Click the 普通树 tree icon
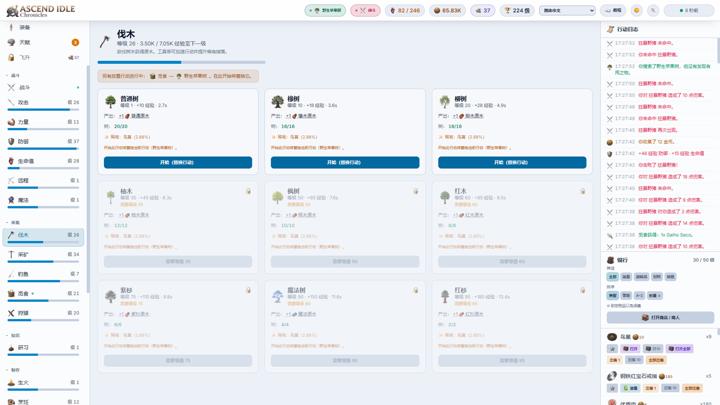The width and height of the screenshot is (720, 405). tap(111, 101)
